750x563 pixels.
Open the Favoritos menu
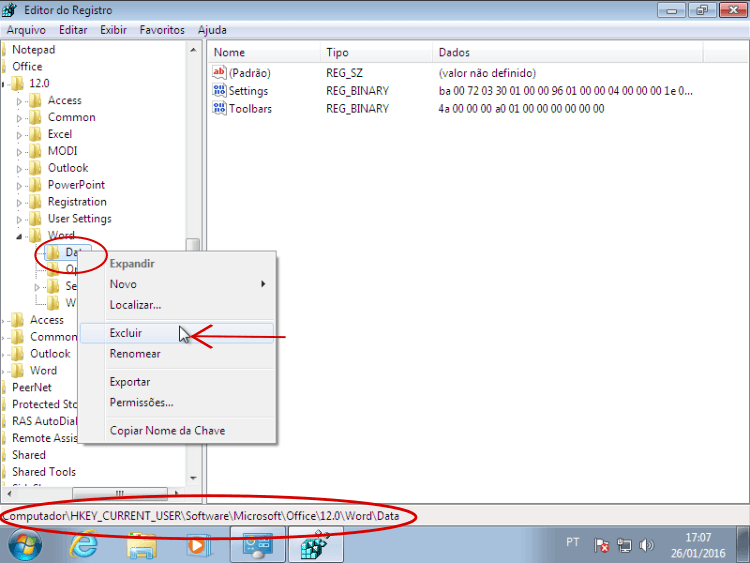(162, 30)
